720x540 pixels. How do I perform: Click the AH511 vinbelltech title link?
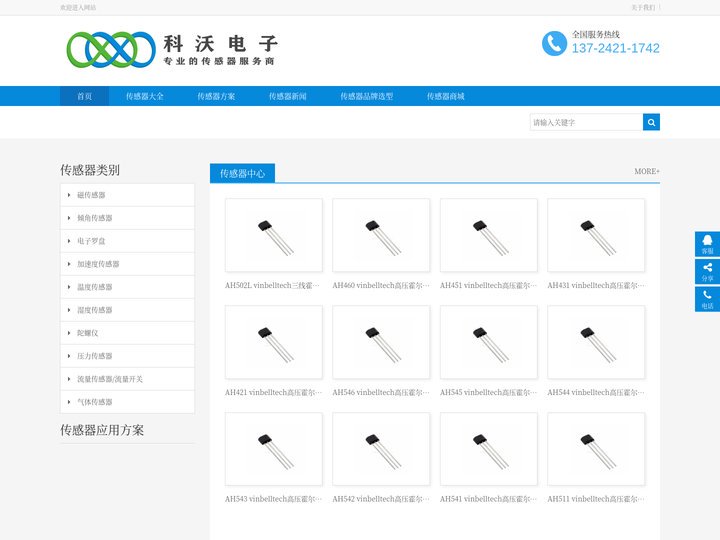pos(596,499)
